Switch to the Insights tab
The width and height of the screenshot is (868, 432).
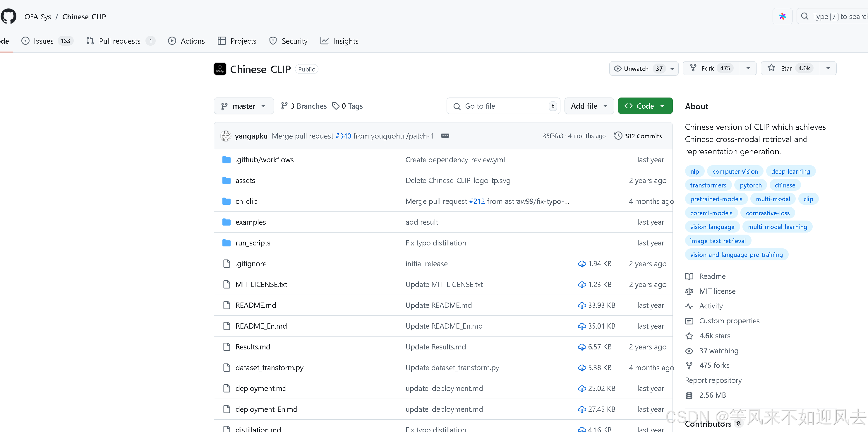click(x=339, y=41)
